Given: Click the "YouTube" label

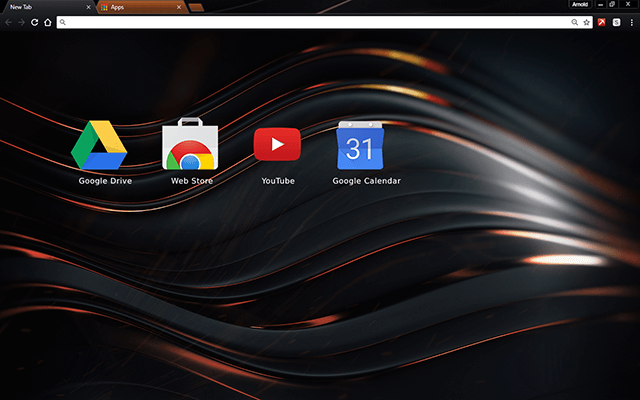Looking at the screenshot, I should tap(278, 181).
